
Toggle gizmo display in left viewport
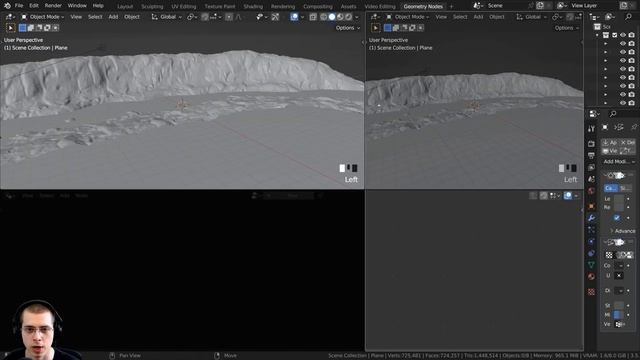(x=276, y=17)
